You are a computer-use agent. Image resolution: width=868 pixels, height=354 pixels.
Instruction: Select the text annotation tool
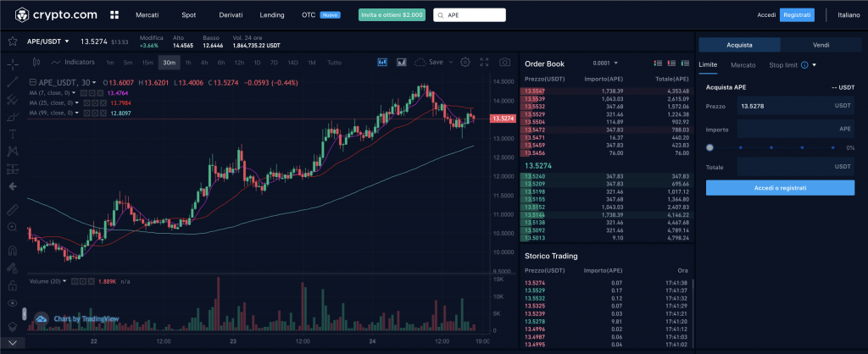(12, 134)
